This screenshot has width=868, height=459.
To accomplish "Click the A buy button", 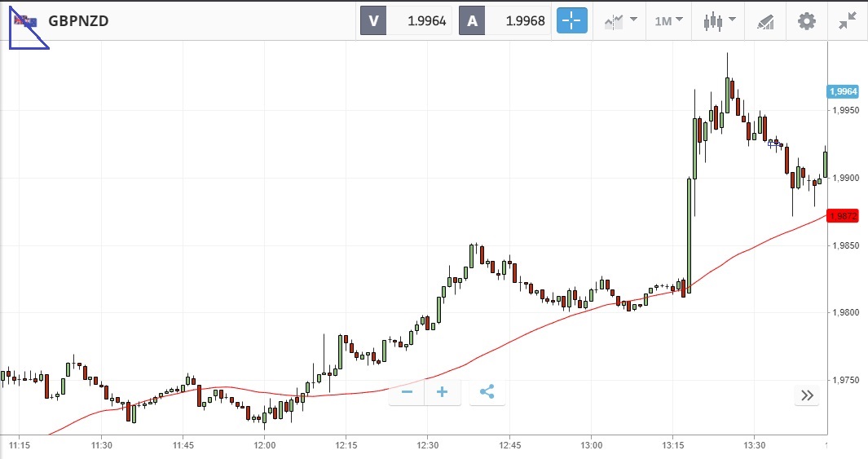I will click(472, 20).
